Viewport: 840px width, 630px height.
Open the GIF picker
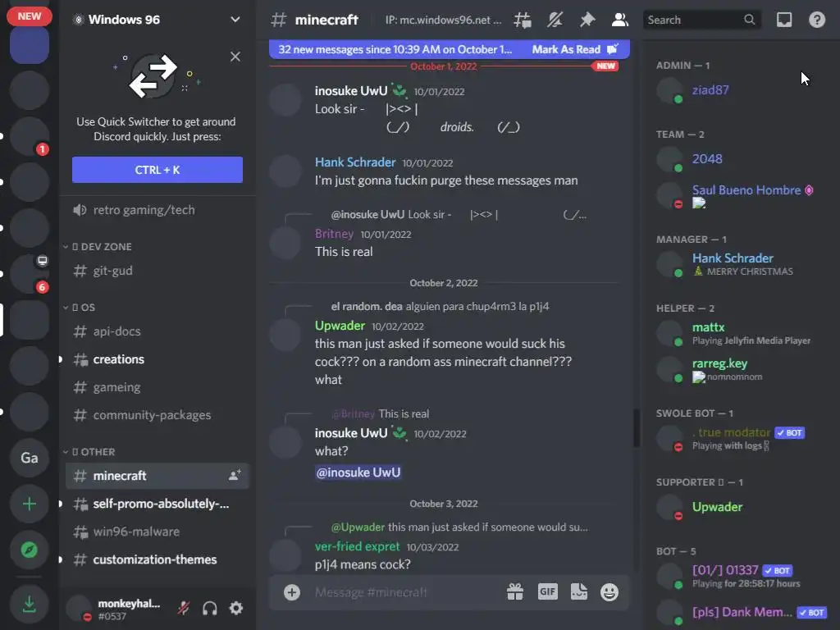point(547,591)
